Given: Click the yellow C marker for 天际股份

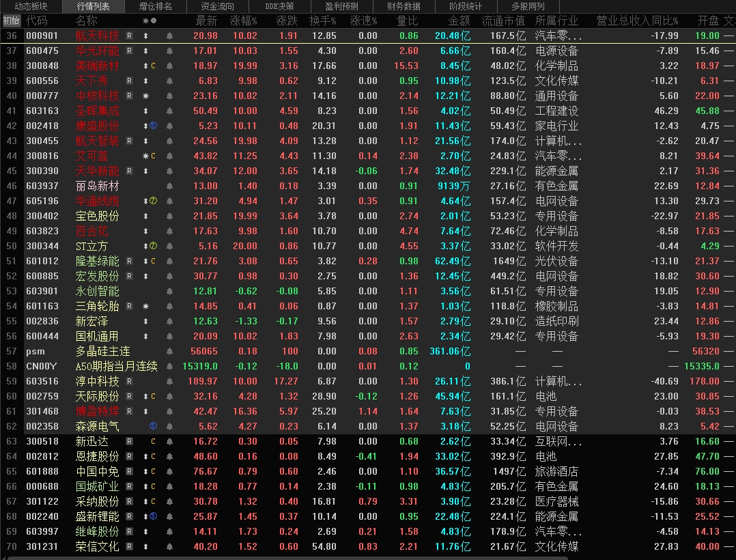Looking at the screenshot, I should [153, 396].
